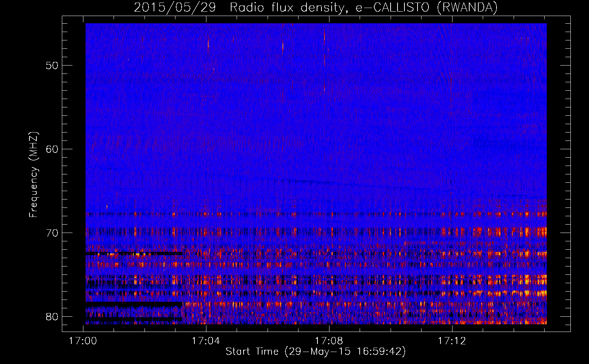
Task: Click the '50' frequency tick label
Action: (x=52, y=66)
